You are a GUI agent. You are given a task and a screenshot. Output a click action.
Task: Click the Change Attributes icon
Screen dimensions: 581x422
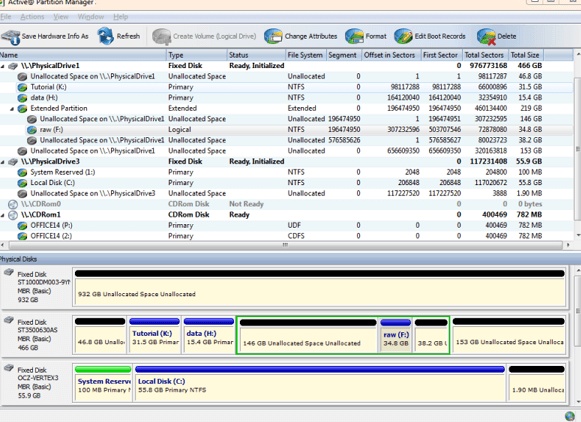coord(273,36)
